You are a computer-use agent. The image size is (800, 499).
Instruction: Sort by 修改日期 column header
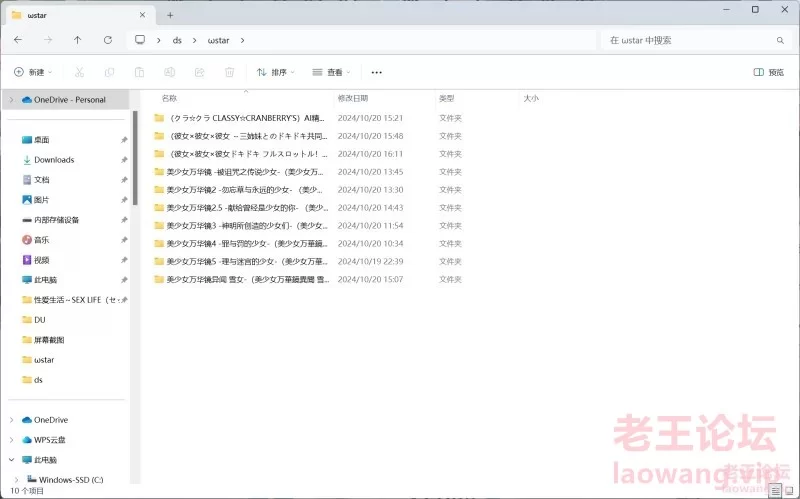coord(353,98)
